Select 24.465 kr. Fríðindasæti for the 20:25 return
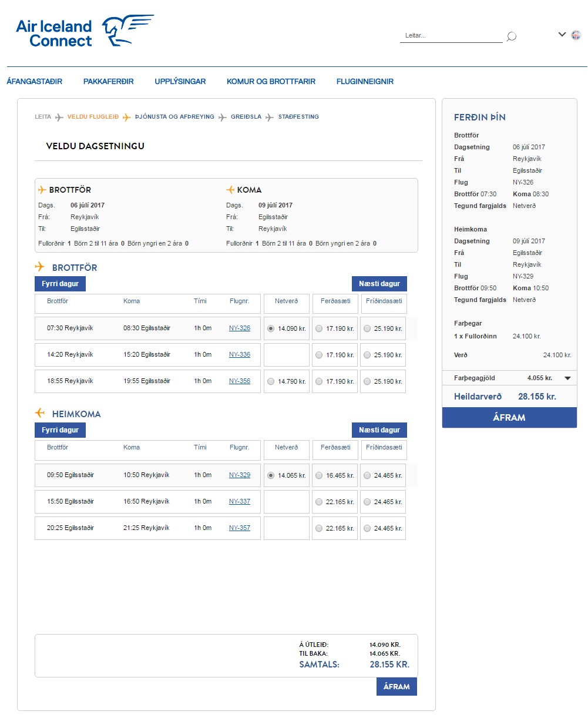Screen dimensions: 588x728 [x=367, y=528]
